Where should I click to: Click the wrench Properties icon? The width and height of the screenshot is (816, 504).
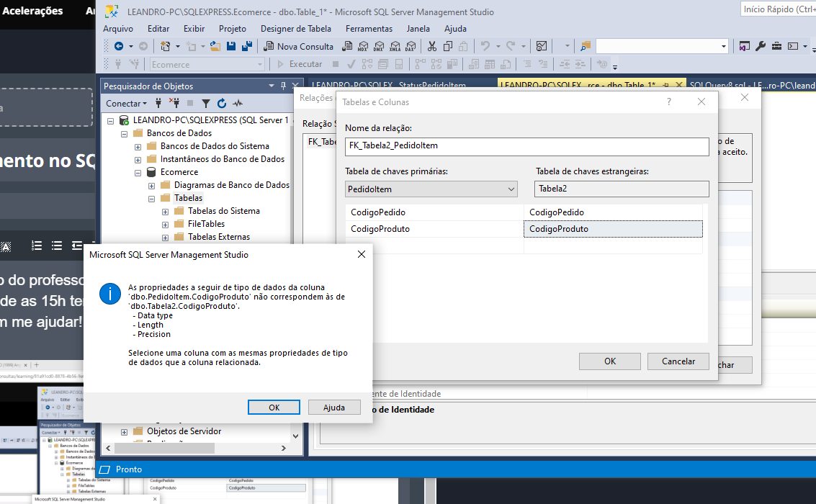click(761, 46)
